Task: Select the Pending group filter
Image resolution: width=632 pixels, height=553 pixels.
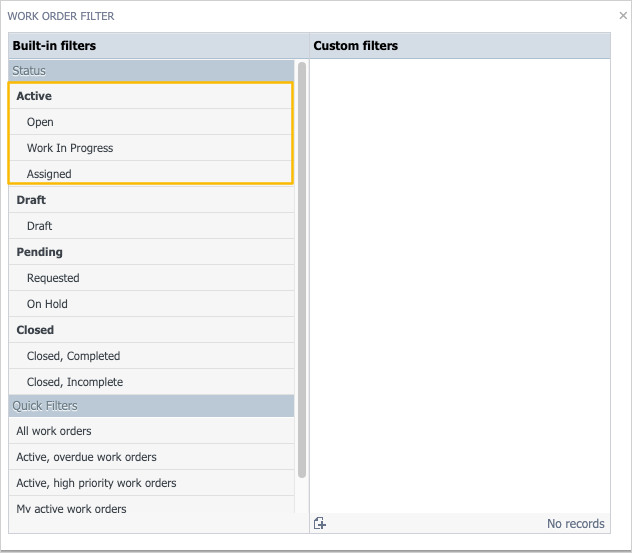Action: coord(39,252)
